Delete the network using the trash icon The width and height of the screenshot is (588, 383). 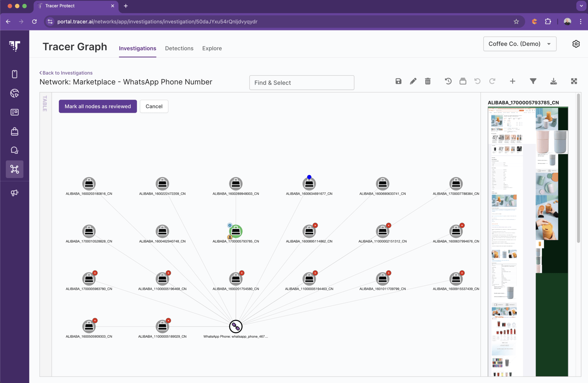[428, 81]
